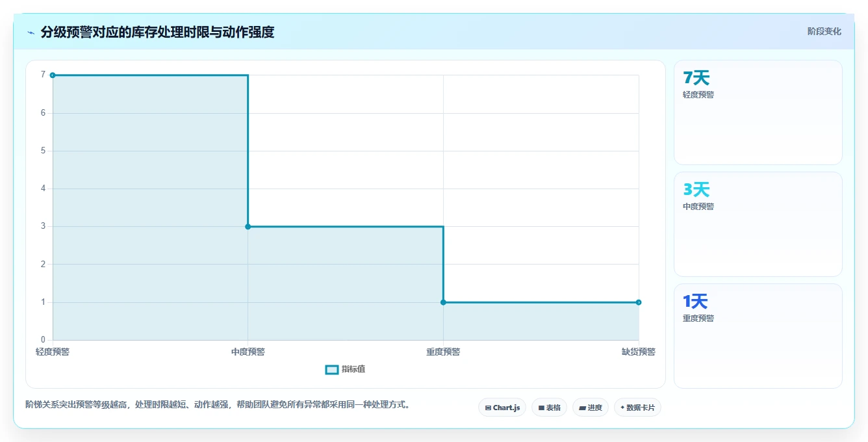Click the x-axis label 重度预警
Image resolution: width=868 pixels, height=442 pixels.
pos(443,352)
